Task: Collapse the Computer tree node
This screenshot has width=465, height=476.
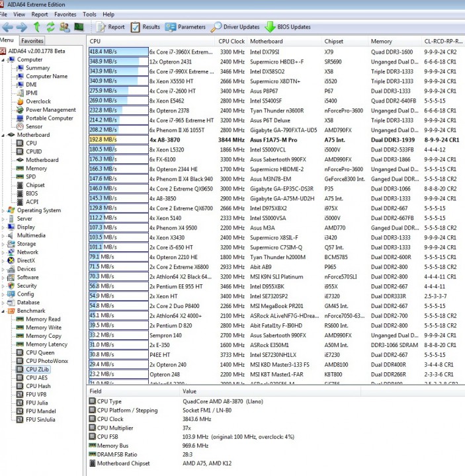Action: [x=3, y=59]
